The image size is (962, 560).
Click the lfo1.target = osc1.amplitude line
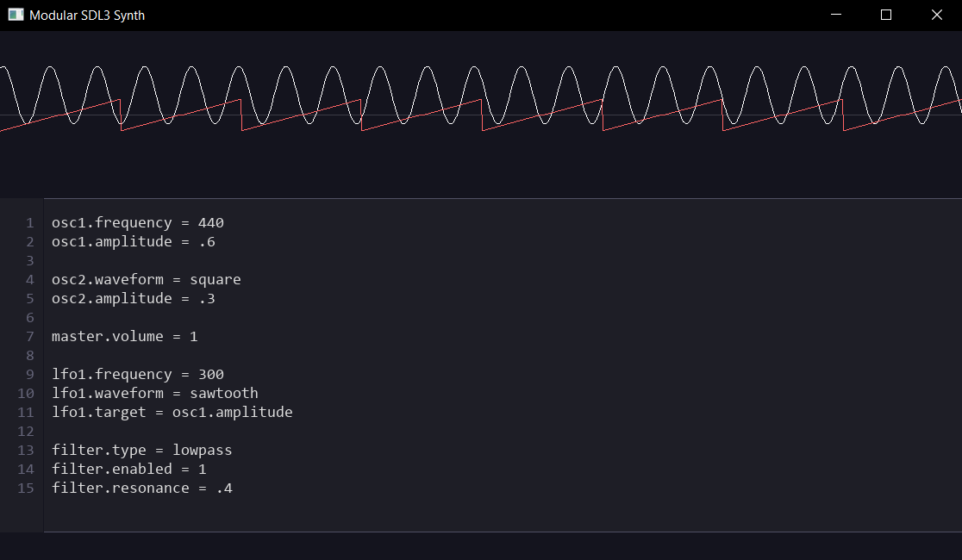coord(172,413)
